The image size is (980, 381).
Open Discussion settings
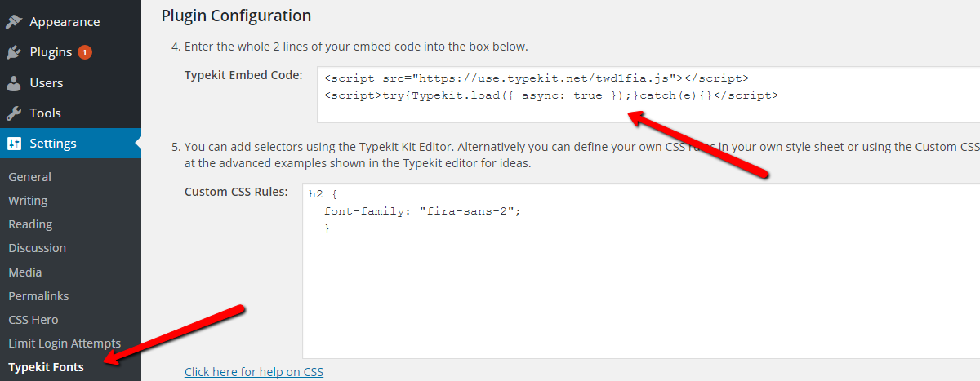37,248
